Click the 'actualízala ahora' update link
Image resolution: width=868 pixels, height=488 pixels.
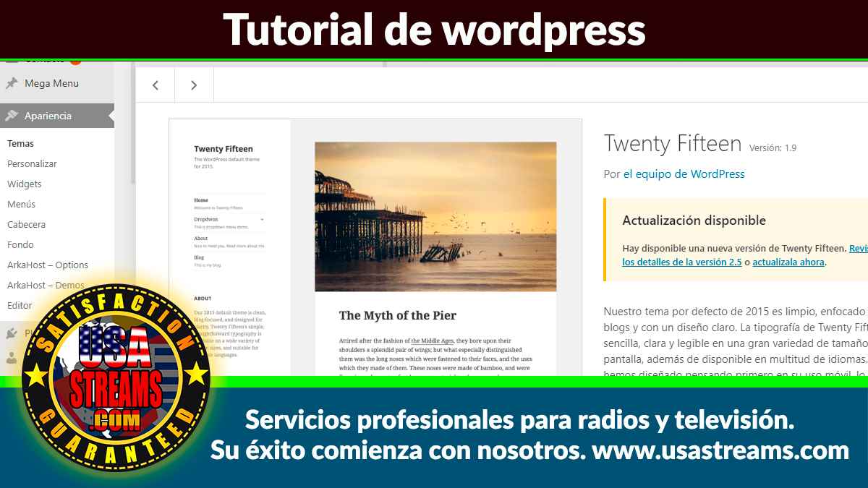click(x=788, y=262)
